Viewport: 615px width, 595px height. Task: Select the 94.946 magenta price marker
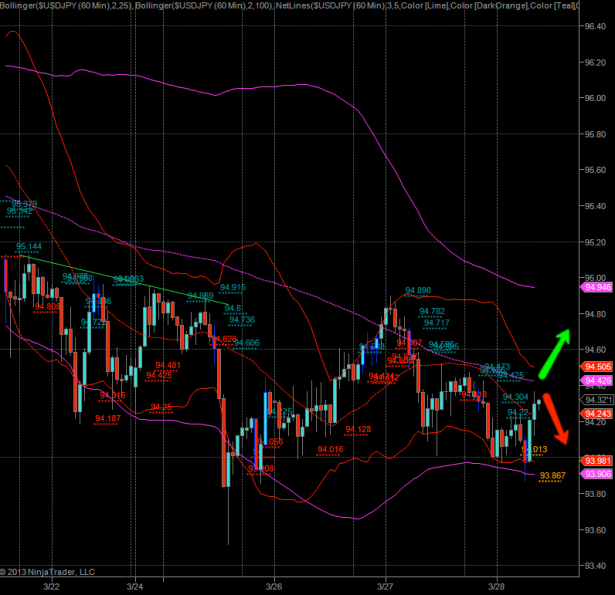pyautogui.click(x=596, y=287)
